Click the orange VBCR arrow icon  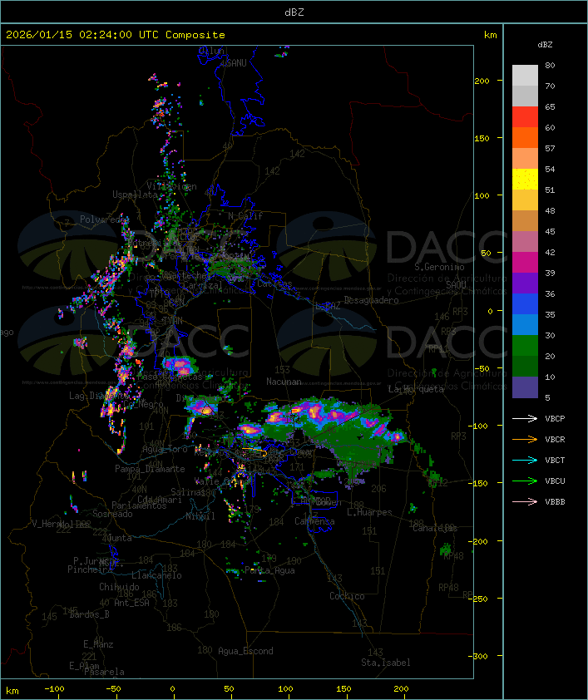pyautogui.click(x=525, y=440)
